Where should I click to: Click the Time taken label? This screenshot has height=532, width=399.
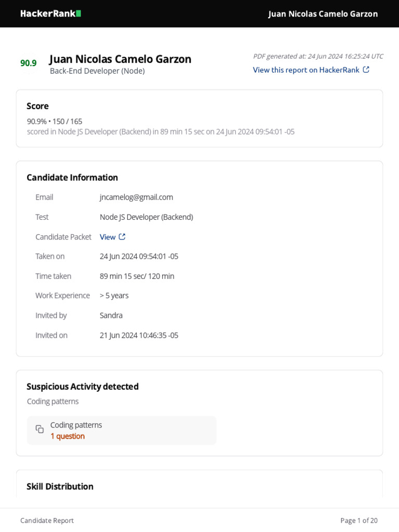point(54,276)
